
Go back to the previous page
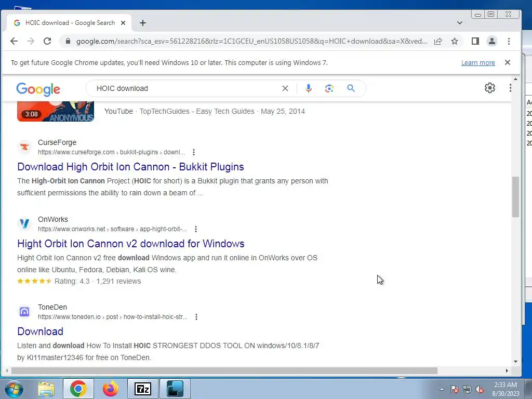point(14,41)
